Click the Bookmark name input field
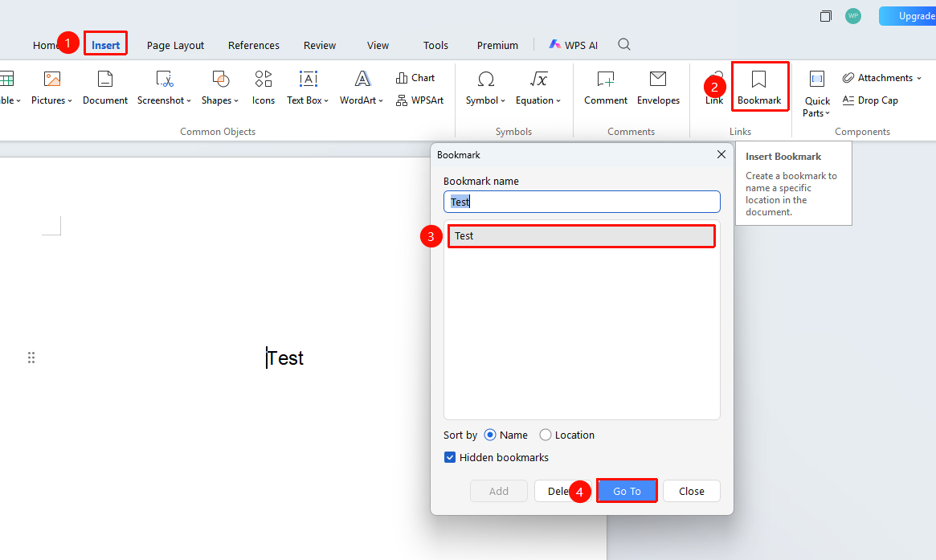Screen dimensions: 936x560 coord(582,202)
